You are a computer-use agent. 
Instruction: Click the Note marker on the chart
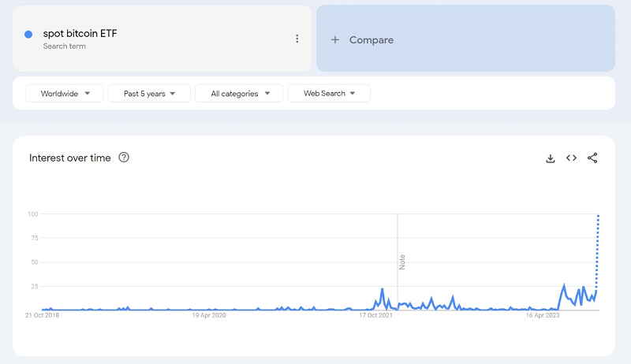(401, 262)
